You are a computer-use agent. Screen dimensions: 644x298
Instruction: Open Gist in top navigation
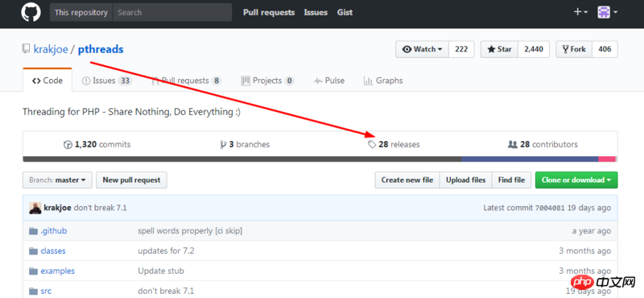pos(345,12)
